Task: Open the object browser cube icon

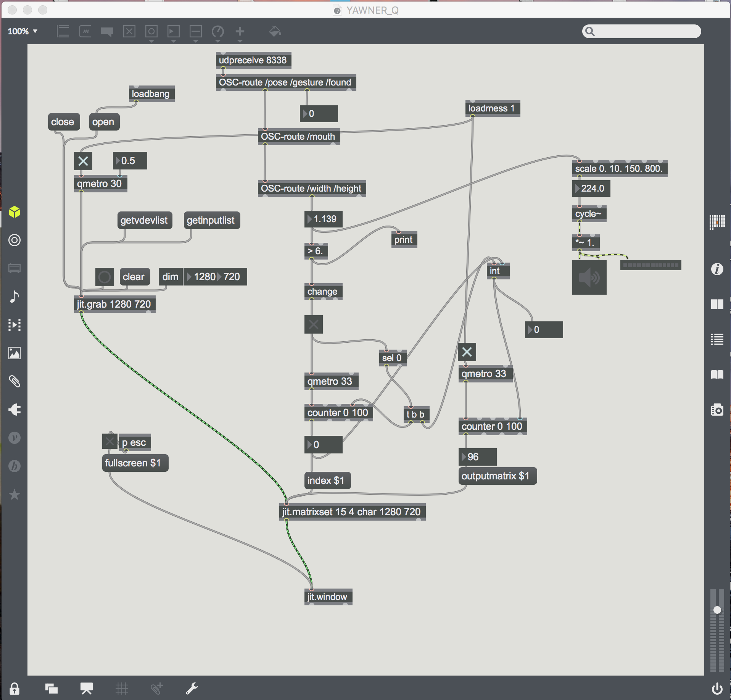Action: (x=14, y=212)
